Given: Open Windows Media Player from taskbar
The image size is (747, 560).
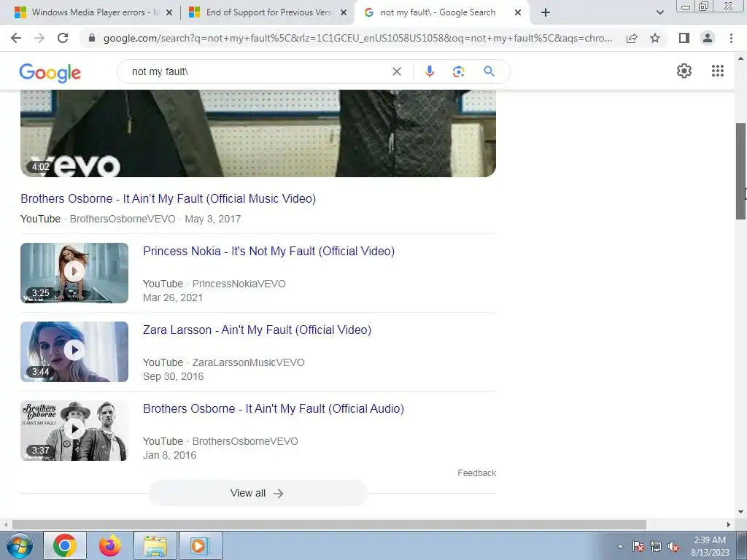Looking at the screenshot, I should pos(201,545).
